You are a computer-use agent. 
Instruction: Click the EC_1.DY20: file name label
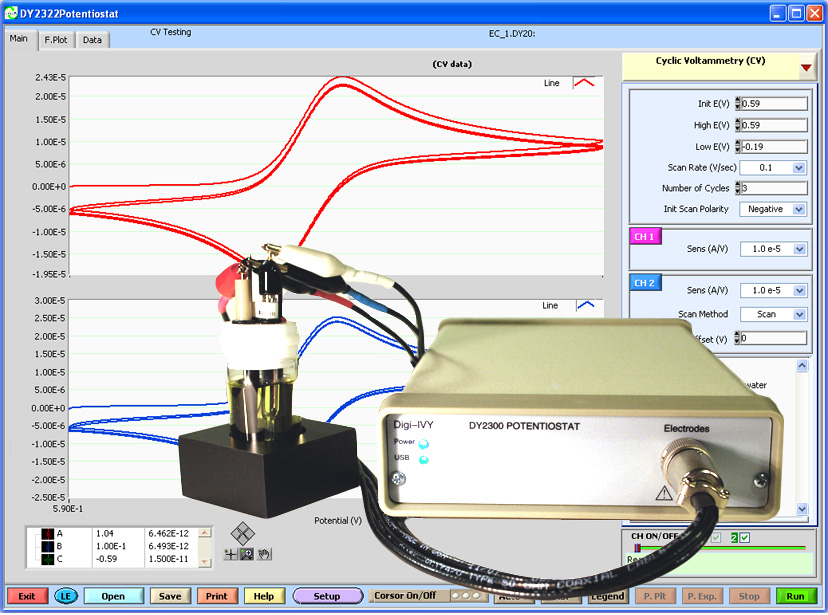pyautogui.click(x=512, y=34)
